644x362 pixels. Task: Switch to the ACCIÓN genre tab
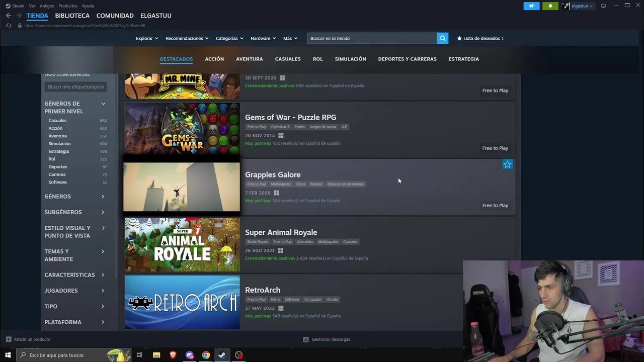214,59
